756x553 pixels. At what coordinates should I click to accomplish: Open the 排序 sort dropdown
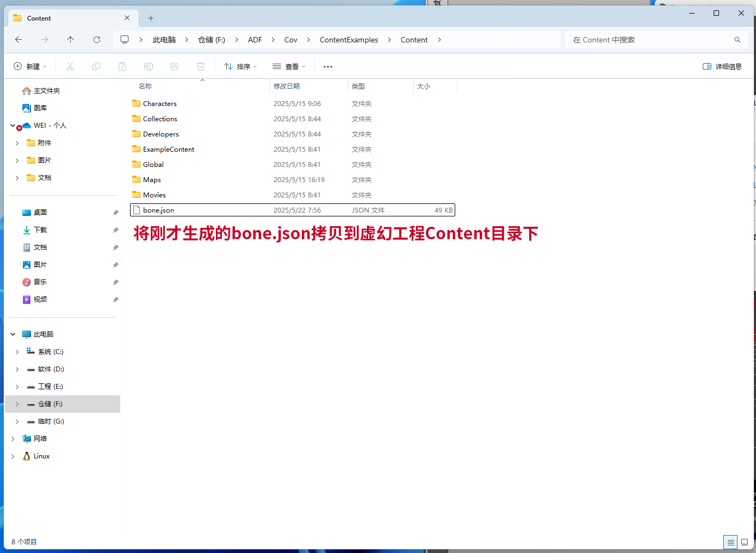click(240, 66)
